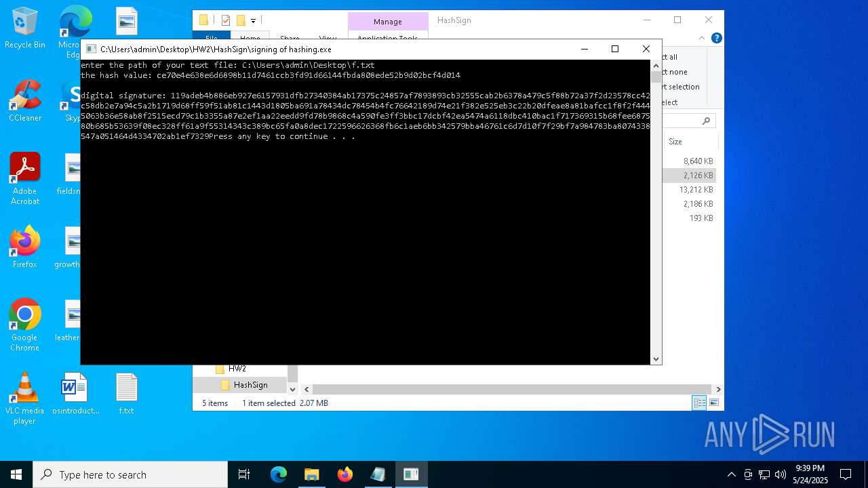Open the osintroduct Word document on desktop
This screenshot has height=488, width=868.
(x=75, y=394)
